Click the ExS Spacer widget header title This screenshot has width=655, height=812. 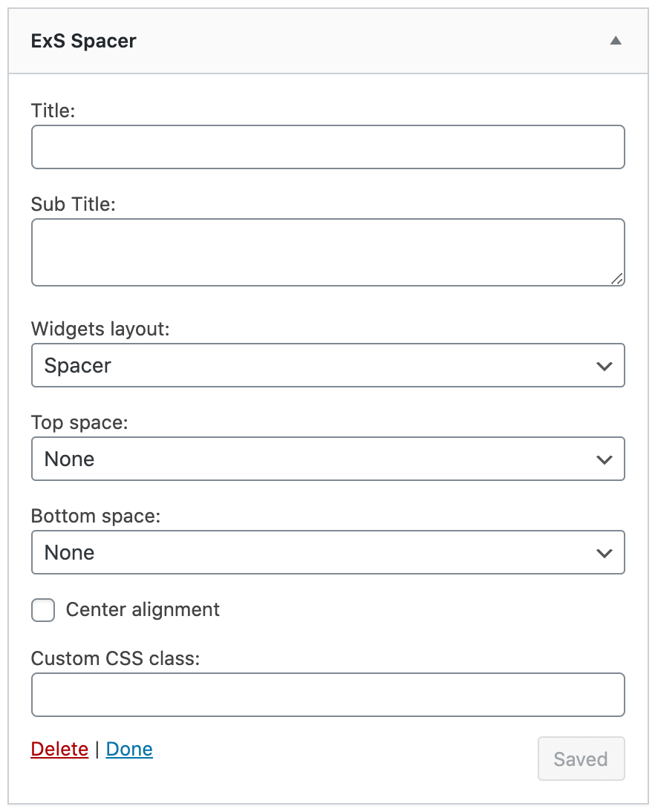click(83, 41)
